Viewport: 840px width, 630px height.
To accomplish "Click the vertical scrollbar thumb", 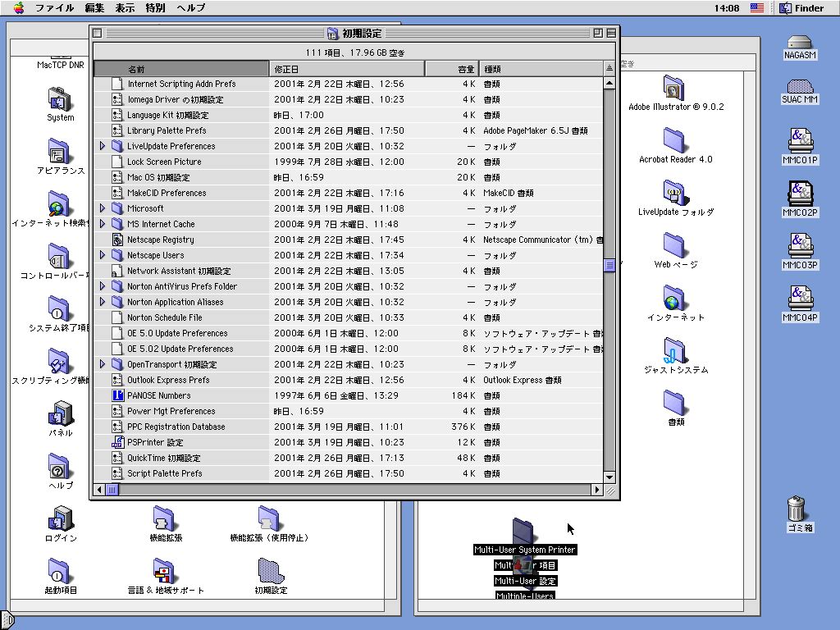I will coord(609,265).
